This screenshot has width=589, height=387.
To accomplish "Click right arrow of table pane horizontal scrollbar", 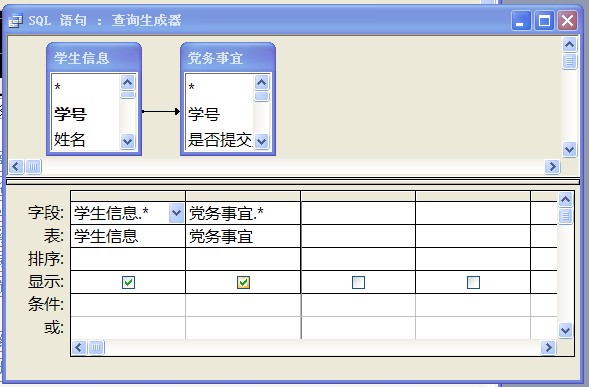I will (x=552, y=166).
